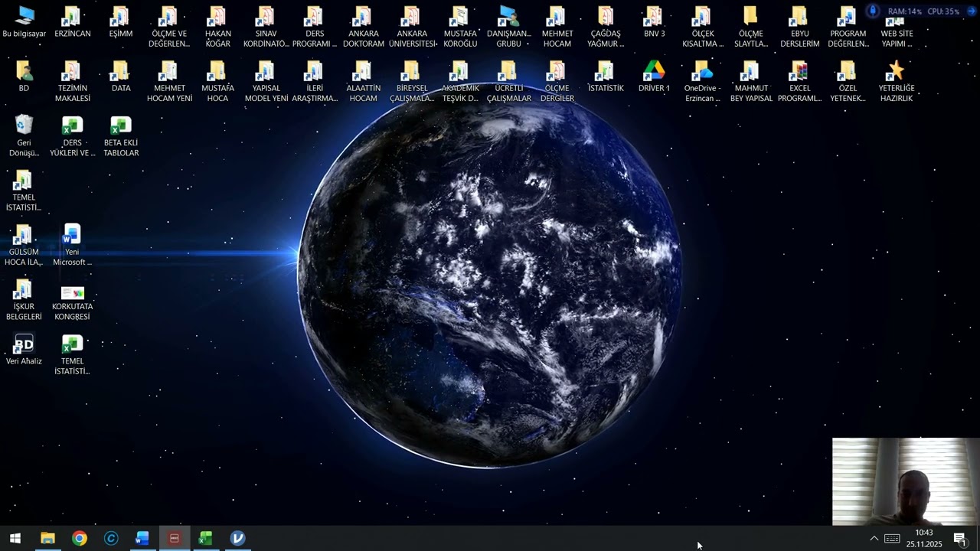Open Excel from the taskbar

pos(205,539)
